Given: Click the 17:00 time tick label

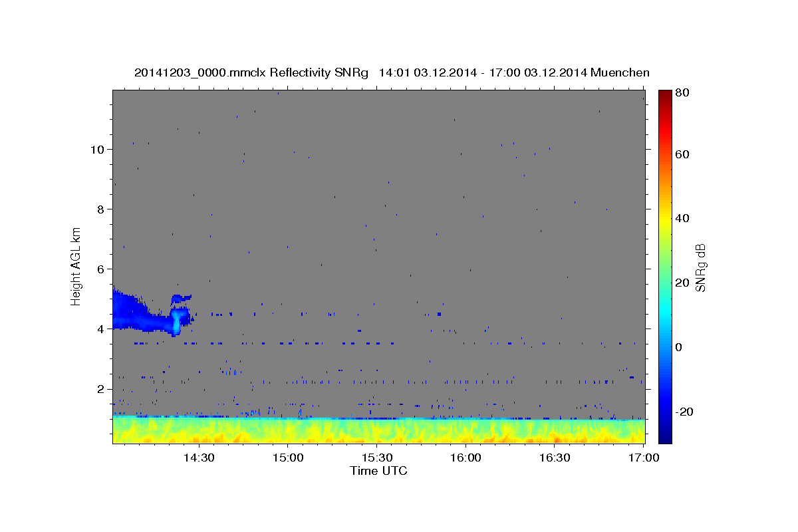Looking at the screenshot, I should coord(644,458).
